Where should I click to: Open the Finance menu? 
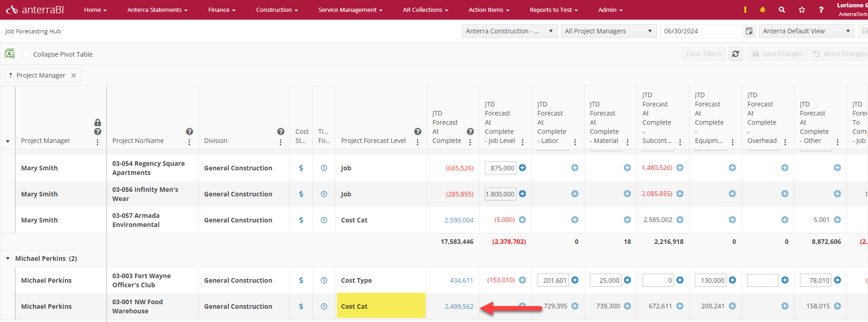pos(221,10)
